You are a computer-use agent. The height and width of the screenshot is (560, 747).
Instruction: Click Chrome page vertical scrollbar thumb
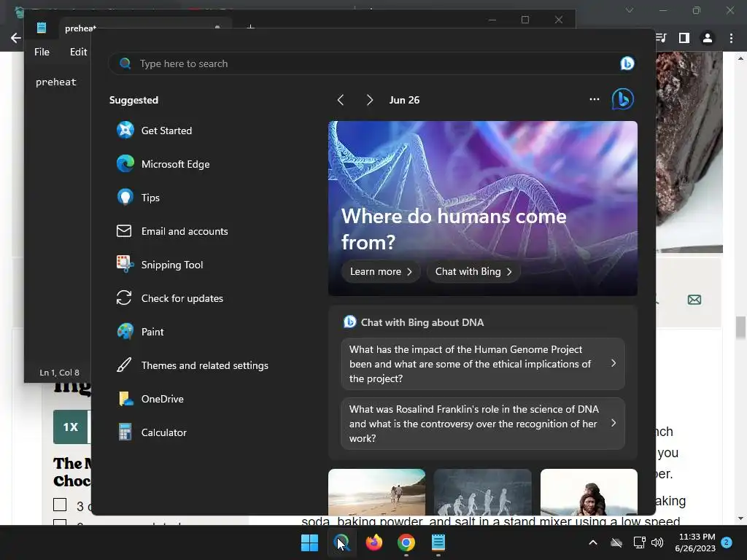pos(740,327)
